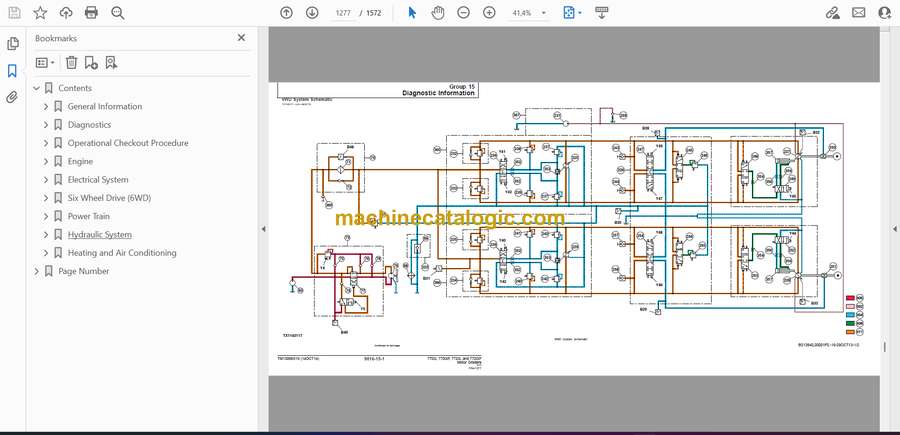Viewport: 900px width, 435px height.
Task: Jump to Electrical System bookmark
Action: click(x=98, y=180)
